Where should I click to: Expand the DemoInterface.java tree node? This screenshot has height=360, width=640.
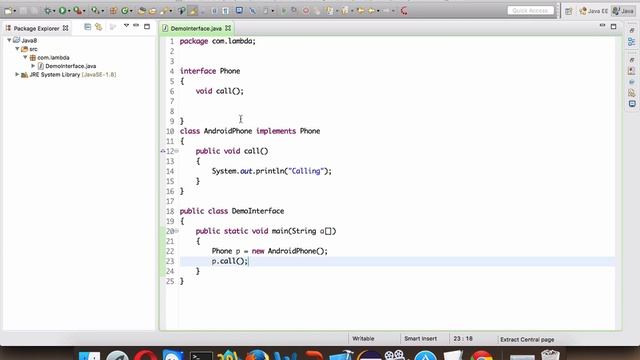pos(33,66)
